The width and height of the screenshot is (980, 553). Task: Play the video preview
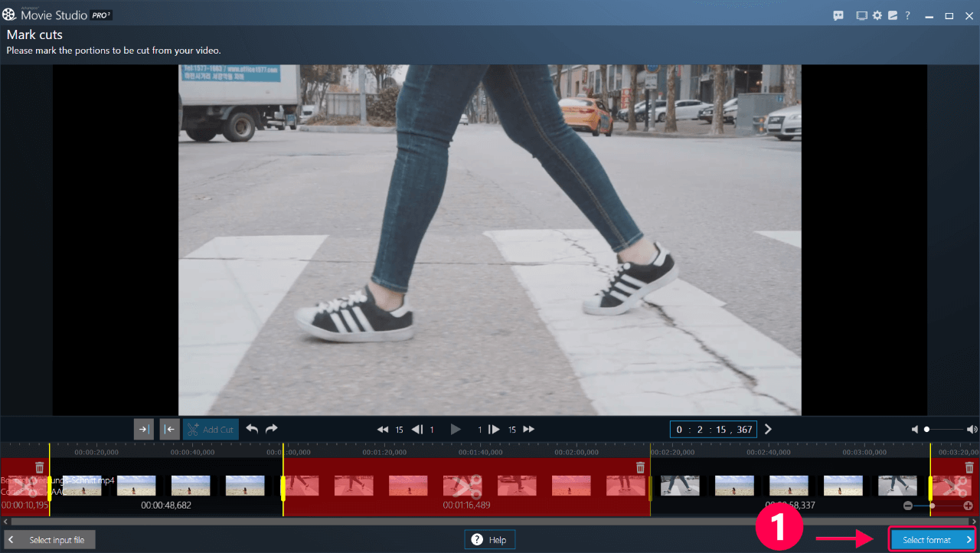pos(456,430)
